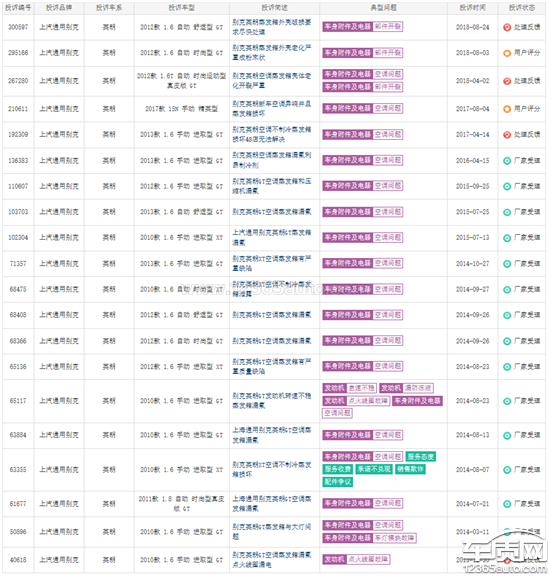The image size is (550, 576).
Task: Open the description link of complaint 50896
Action: (272, 532)
